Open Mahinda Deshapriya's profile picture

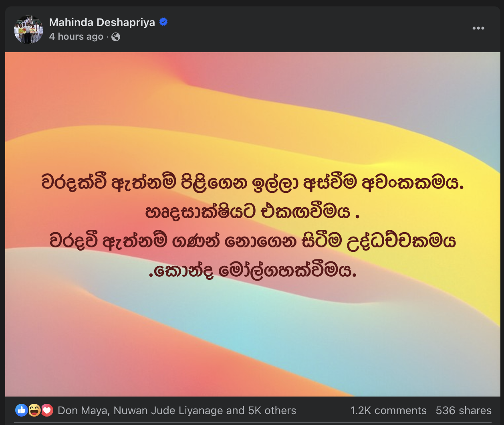(28, 29)
